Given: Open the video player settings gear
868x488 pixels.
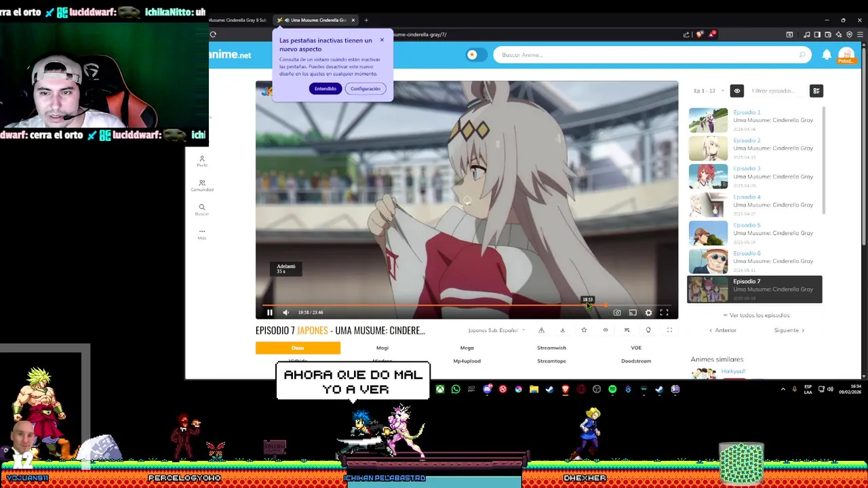Looking at the screenshot, I should [649, 312].
